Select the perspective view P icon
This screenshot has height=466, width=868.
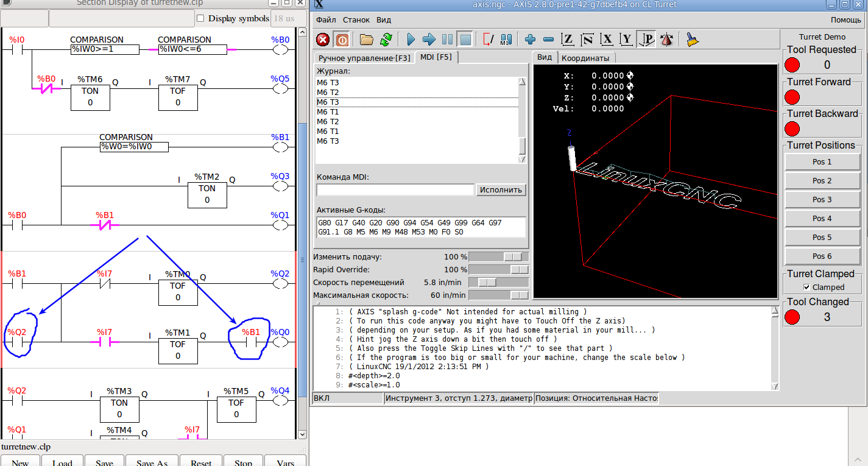[x=646, y=40]
